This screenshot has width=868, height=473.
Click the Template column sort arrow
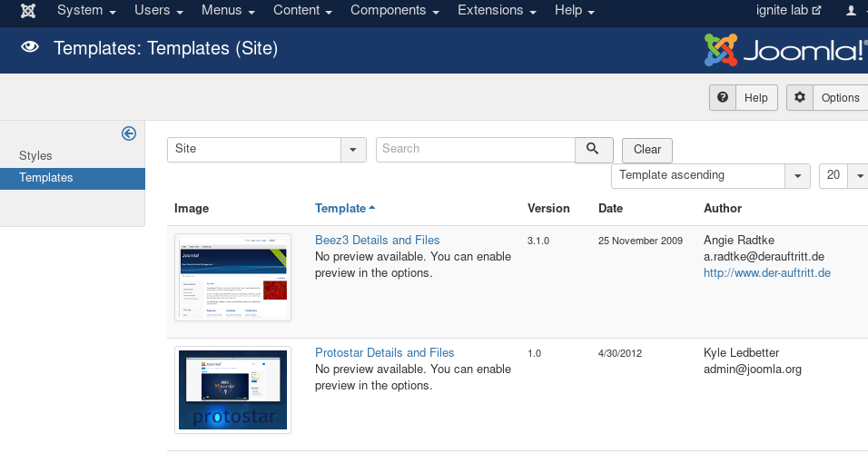[x=372, y=208]
